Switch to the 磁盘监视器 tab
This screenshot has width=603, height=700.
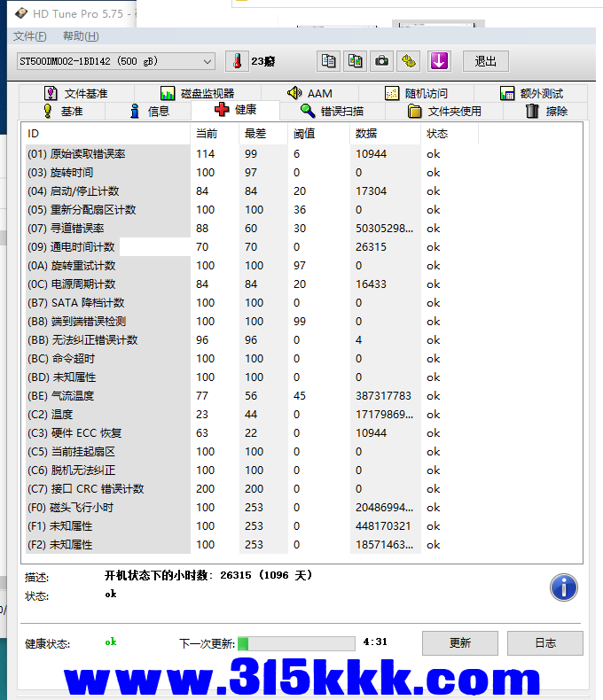[x=198, y=93]
